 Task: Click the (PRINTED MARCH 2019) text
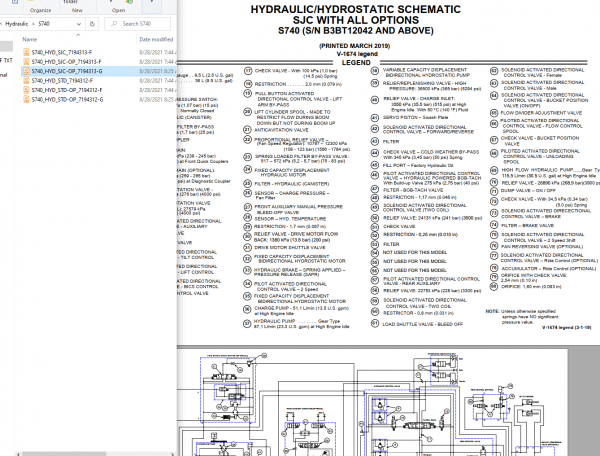(x=355, y=46)
